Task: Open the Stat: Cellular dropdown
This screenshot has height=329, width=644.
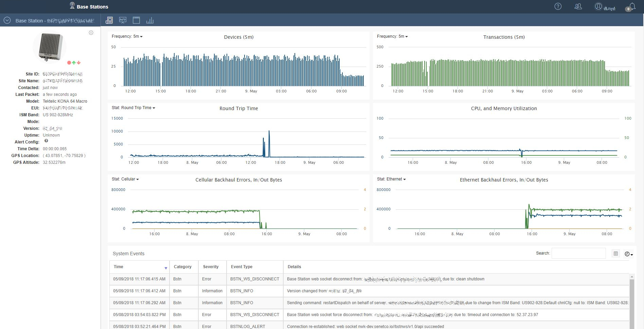Action: [125, 179]
